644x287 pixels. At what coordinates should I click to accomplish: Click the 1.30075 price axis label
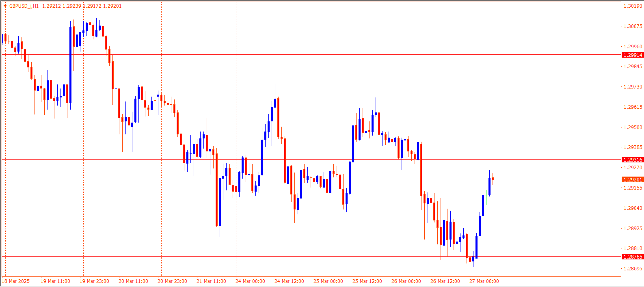633,26
